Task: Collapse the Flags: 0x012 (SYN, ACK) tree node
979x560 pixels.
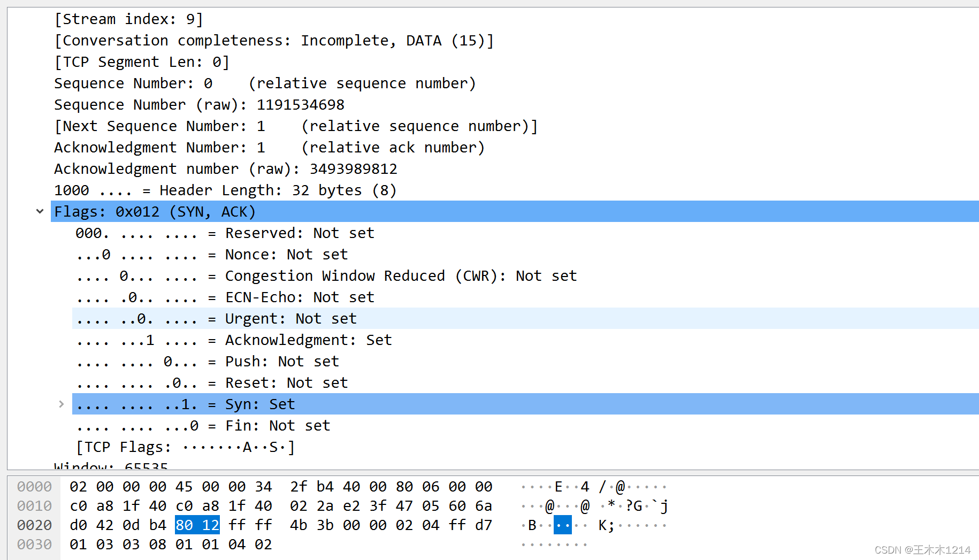Action: coord(40,211)
